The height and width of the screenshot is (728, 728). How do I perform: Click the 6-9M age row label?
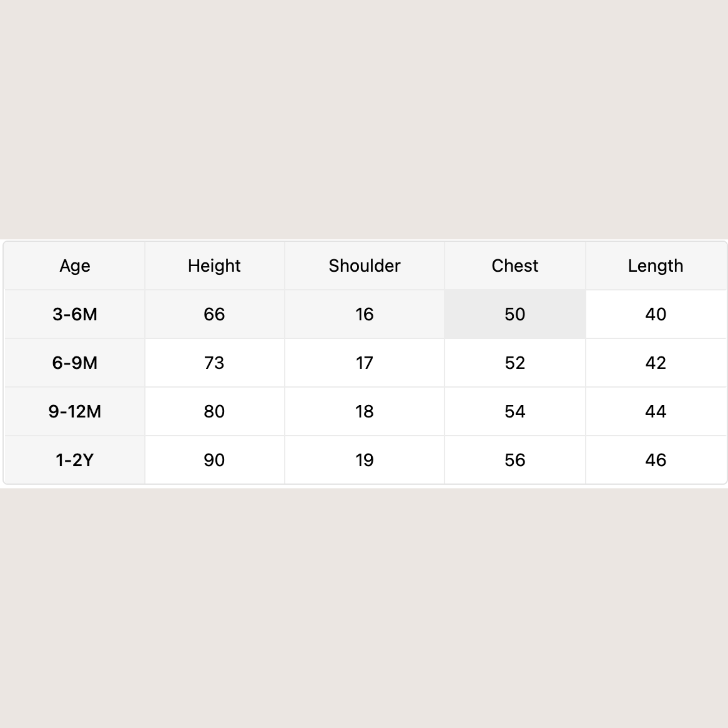click(x=75, y=363)
